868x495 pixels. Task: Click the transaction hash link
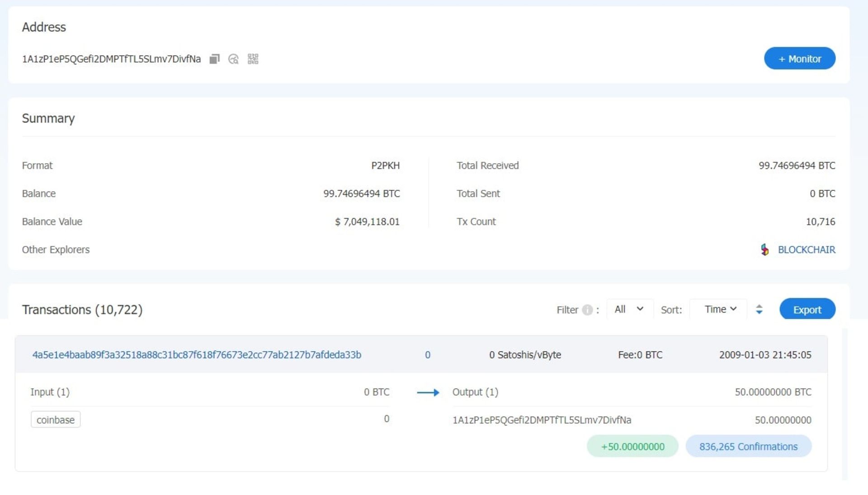[196, 354]
